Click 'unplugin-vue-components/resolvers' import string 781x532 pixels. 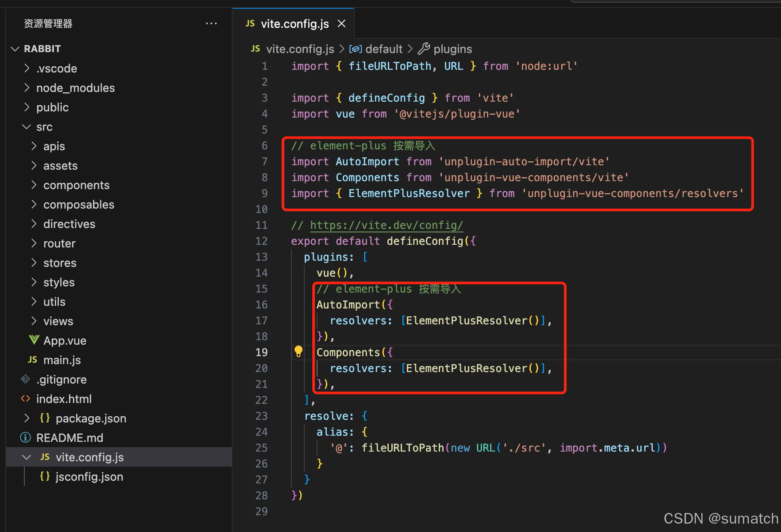click(633, 193)
